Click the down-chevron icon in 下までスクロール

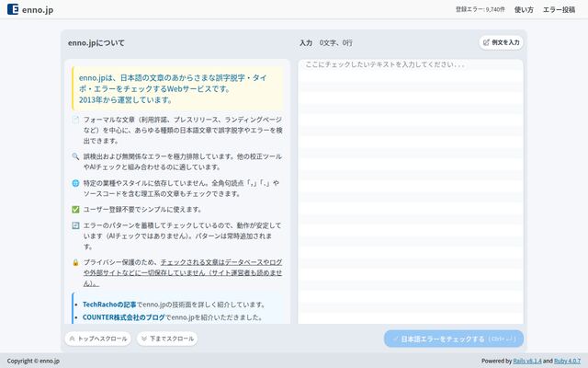[x=144, y=339]
